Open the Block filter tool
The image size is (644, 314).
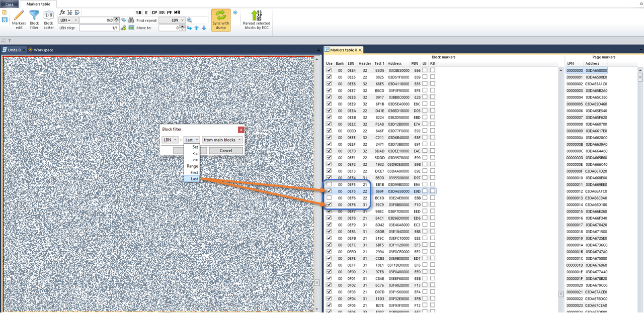pyautogui.click(x=34, y=20)
